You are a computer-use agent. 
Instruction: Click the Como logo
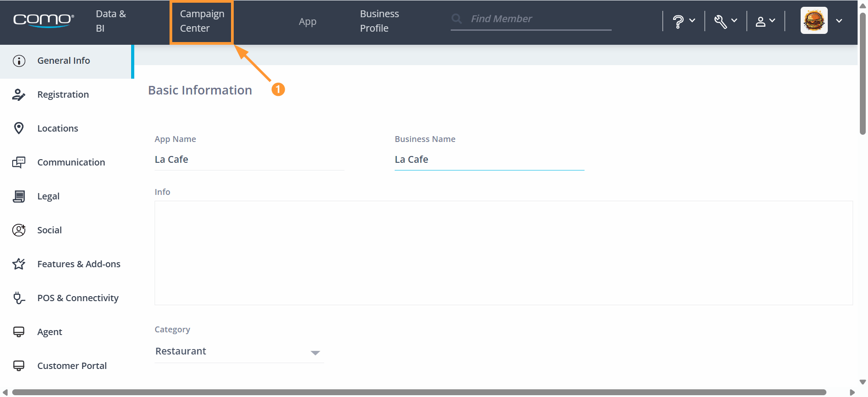click(x=43, y=20)
